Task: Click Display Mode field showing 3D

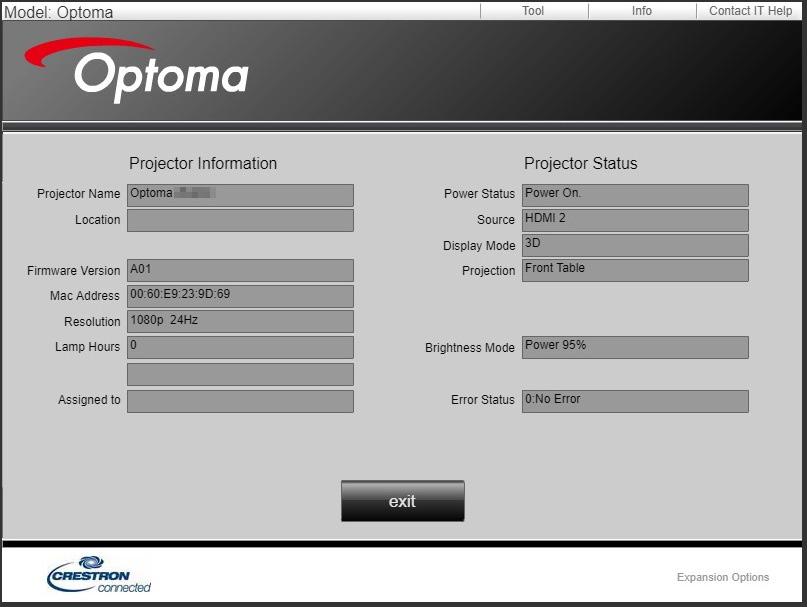Action: 635,246
